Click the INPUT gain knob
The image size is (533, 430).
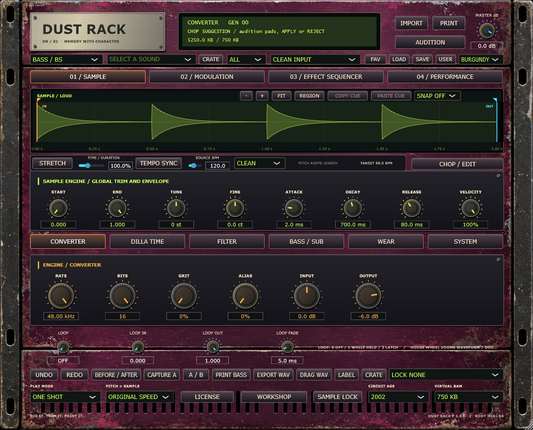pyautogui.click(x=307, y=296)
